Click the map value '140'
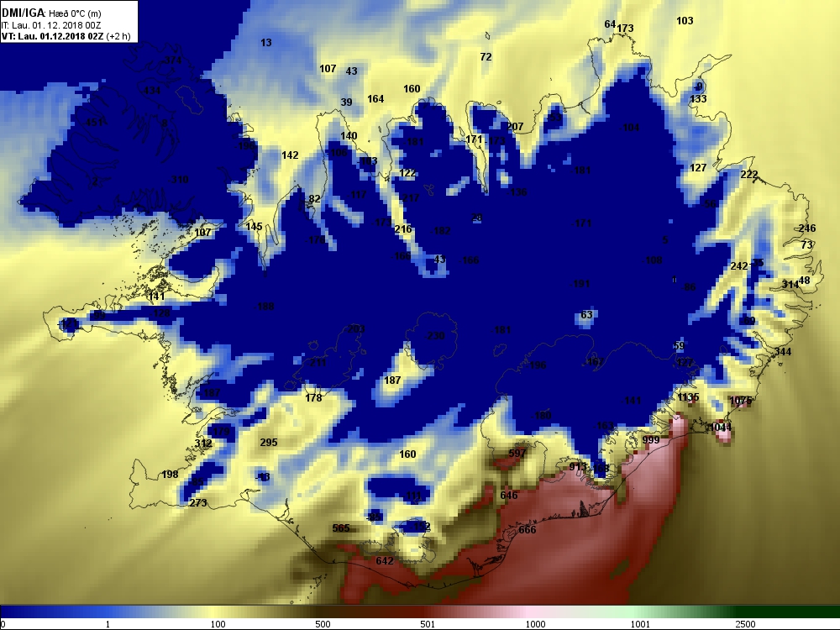Viewport: 840px width, 630px height. 349,136
